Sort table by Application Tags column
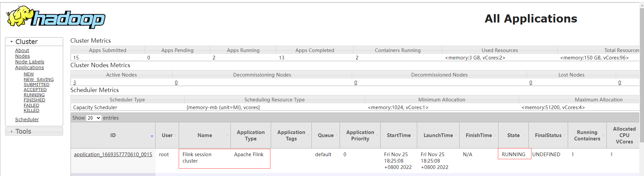 click(x=291, y=135)
